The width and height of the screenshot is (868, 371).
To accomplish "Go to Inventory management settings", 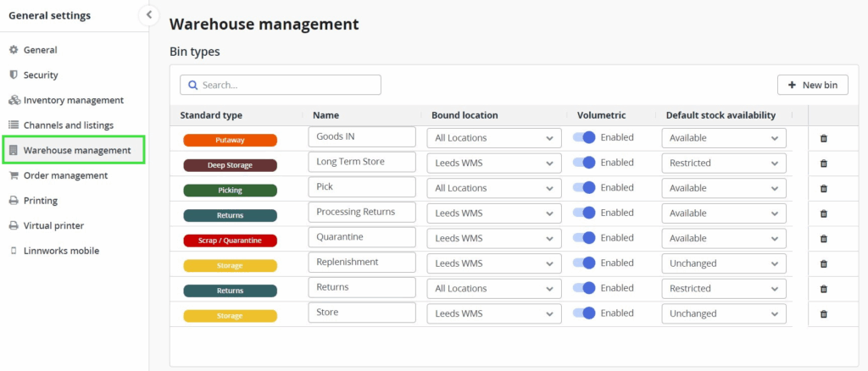I will pos(74,100).
